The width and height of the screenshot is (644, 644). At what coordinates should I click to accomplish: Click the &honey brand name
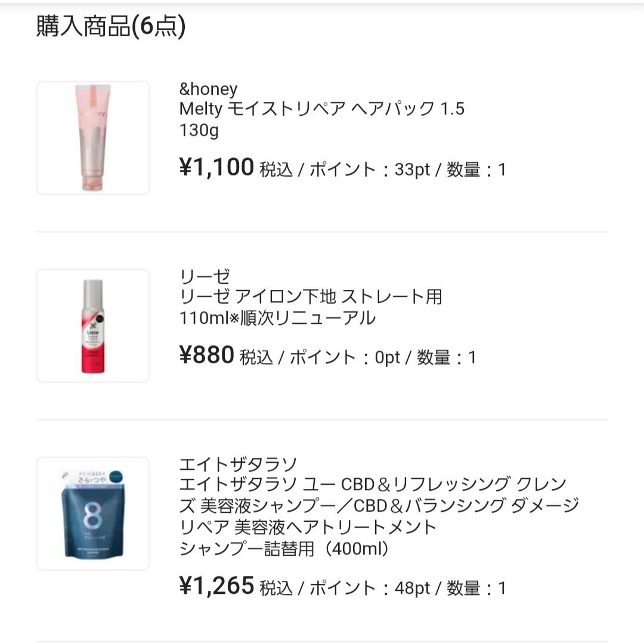tap(208, 88)
